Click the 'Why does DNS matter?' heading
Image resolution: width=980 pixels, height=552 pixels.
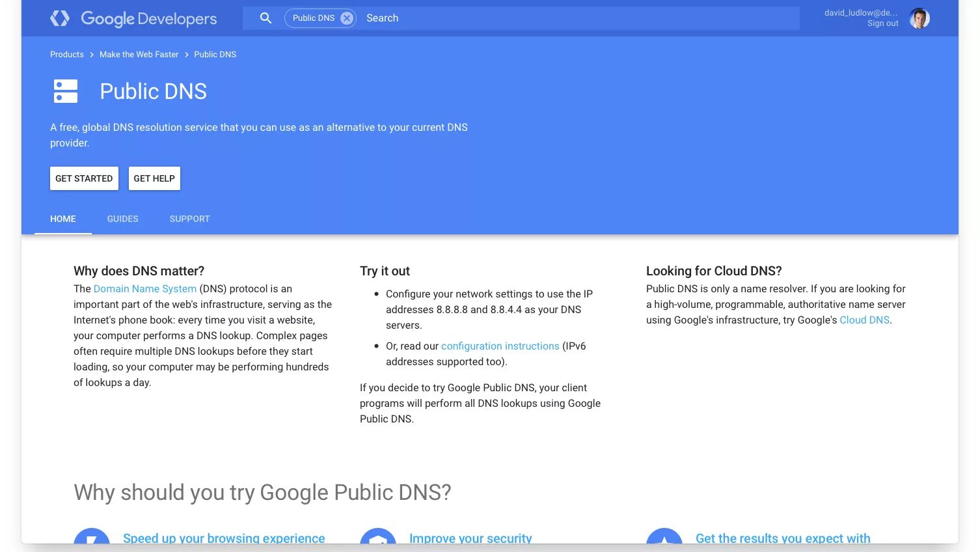coord(139,271)
